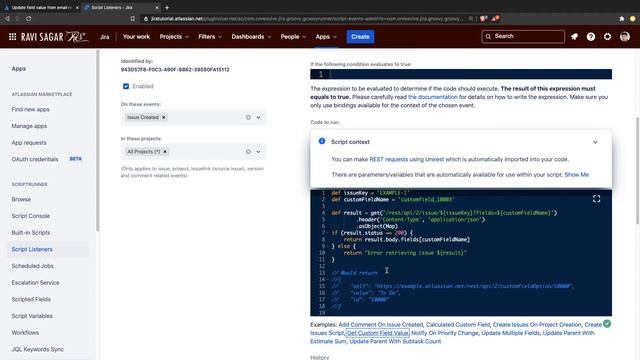Open the Apps menu in top bar

coord(326,37)
